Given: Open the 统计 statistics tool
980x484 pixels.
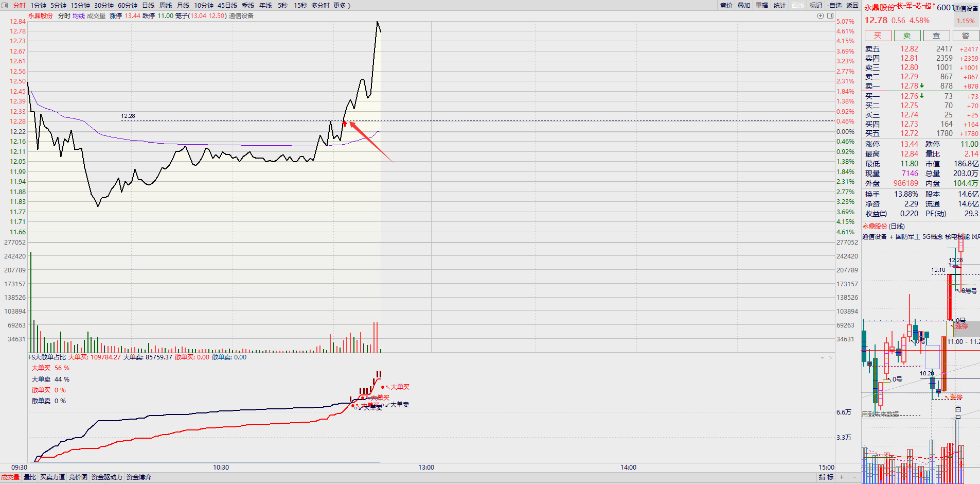Looking at the screenshot, I should coord(780,5).
